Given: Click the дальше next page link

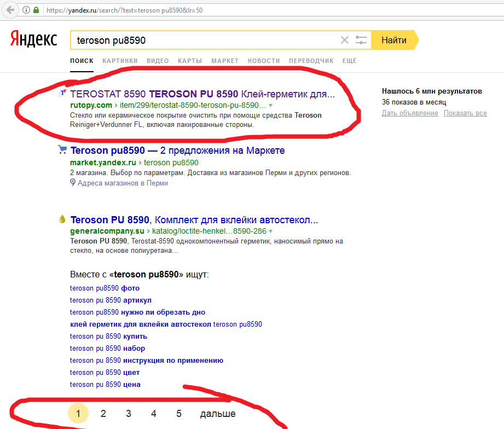Looking at the screenshot, I should pos(218,414).
